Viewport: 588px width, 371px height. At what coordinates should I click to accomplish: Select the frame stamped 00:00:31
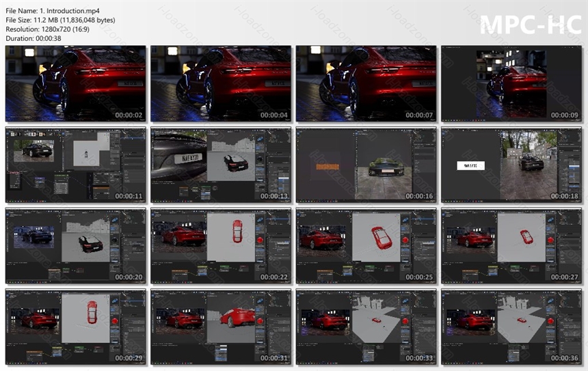(x=221, y=327)
